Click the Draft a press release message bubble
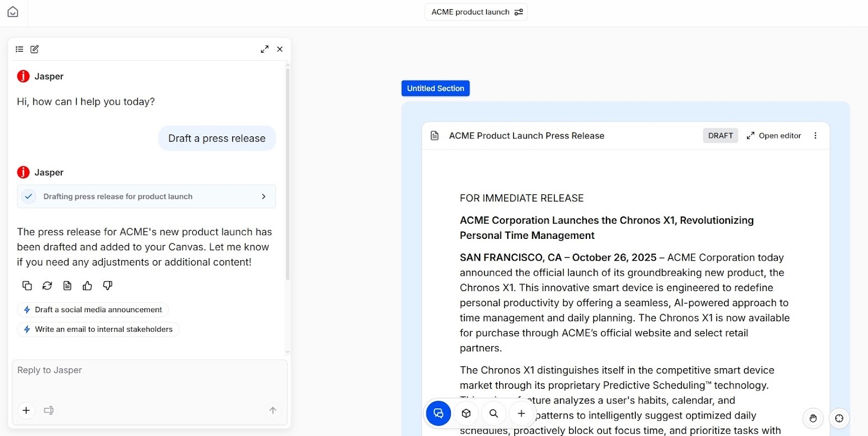Screen dimensions: 868x436 click(x=217, y=138)
